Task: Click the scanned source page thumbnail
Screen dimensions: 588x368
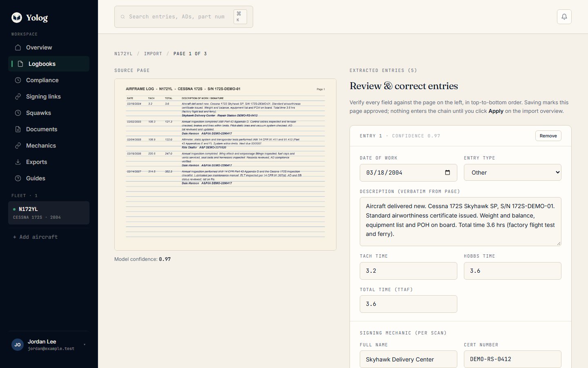Action: coord(225,164)
